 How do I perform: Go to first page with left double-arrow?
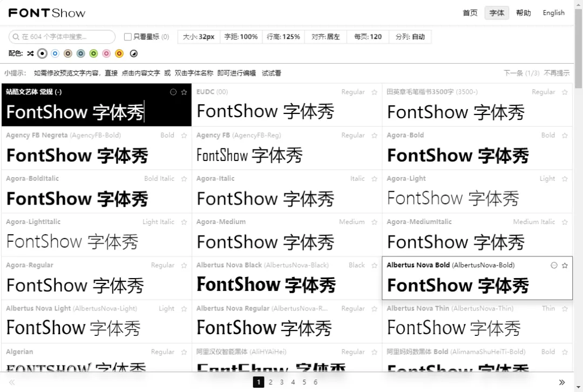click(x=12, y=382)
